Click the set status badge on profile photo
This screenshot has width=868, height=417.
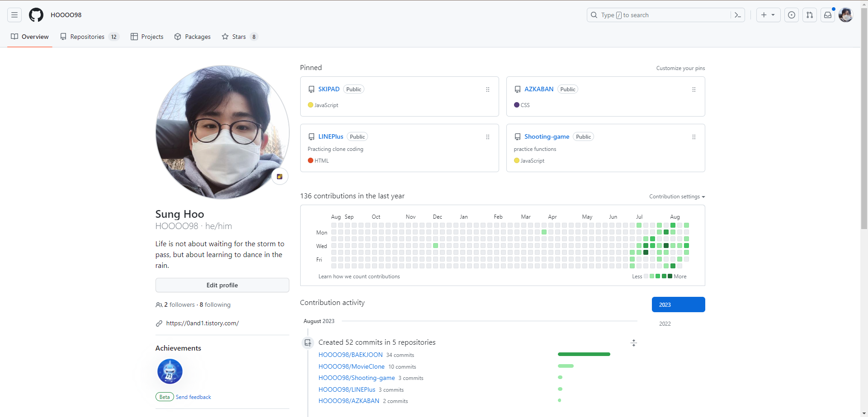(280, 176)
